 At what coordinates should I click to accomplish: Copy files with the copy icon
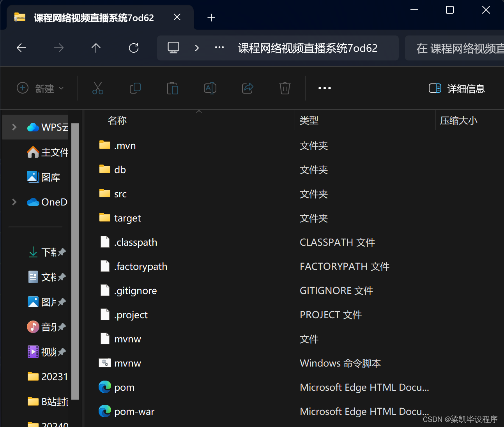135,88
